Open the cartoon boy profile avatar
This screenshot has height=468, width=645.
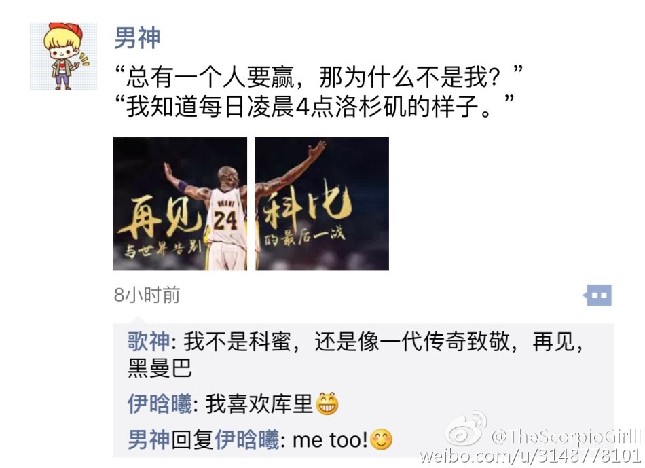click(x=64, y=56)
